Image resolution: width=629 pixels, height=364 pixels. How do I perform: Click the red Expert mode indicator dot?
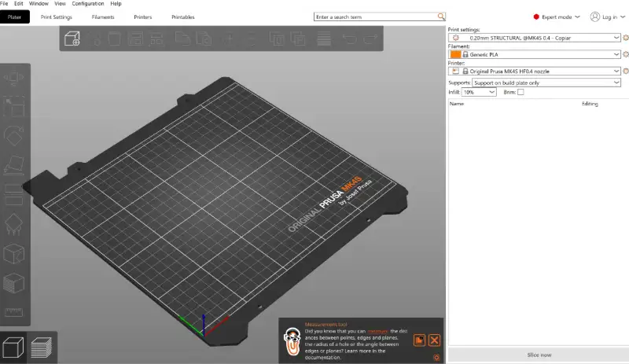(x=536, y=17)
